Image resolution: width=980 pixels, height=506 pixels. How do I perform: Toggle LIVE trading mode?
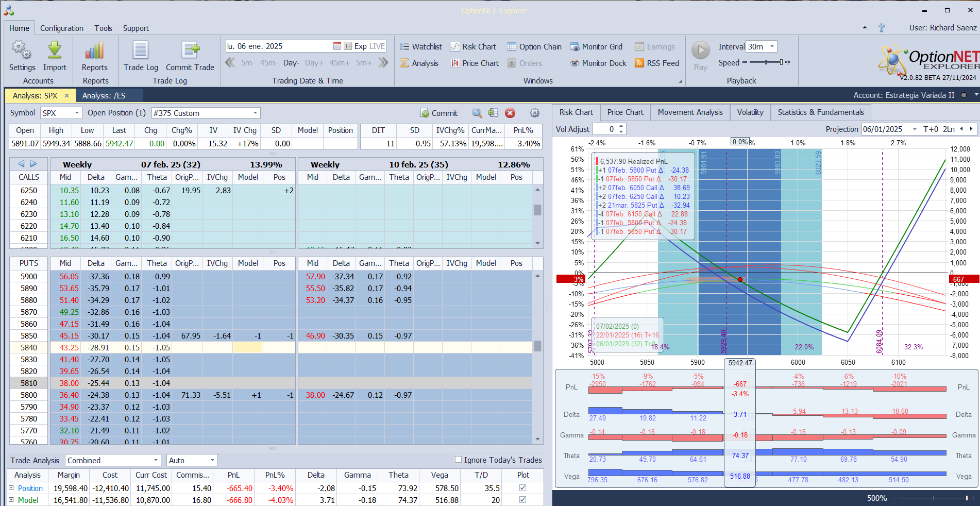click(x=377, y=46)
